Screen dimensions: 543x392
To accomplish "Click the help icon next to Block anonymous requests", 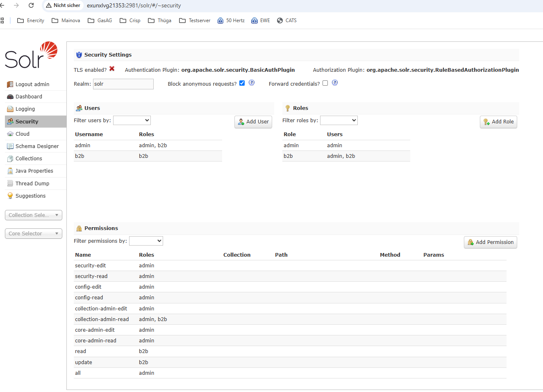I will click(251, 82).
